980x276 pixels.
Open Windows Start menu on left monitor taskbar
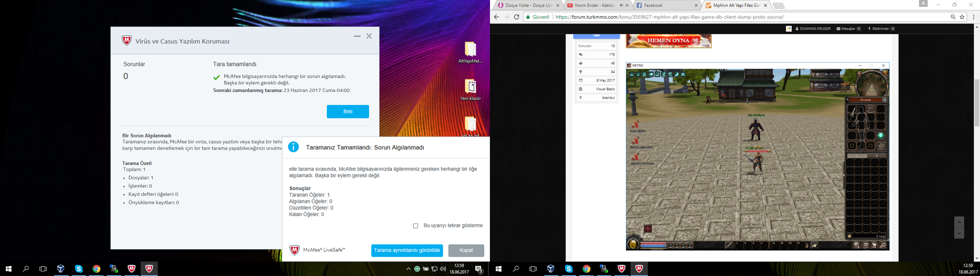(x=8, y=269)
